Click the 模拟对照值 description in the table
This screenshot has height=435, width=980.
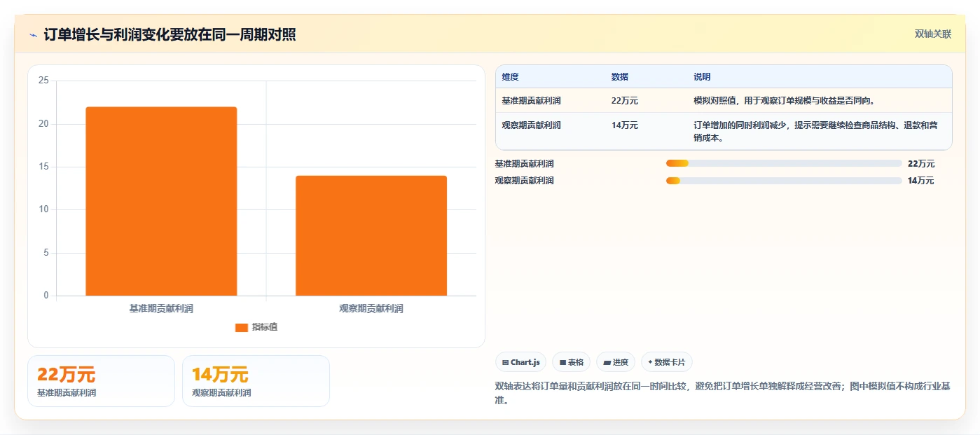tap(784, 101)
